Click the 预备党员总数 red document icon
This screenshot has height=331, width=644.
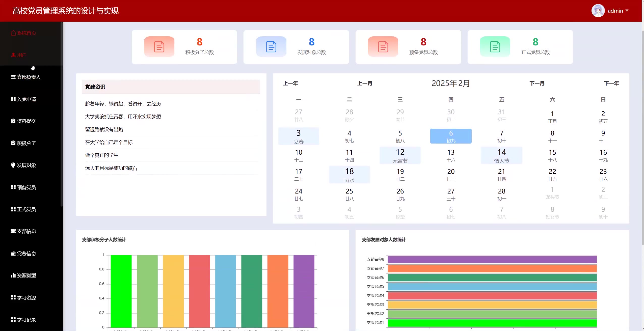(383, 47)
